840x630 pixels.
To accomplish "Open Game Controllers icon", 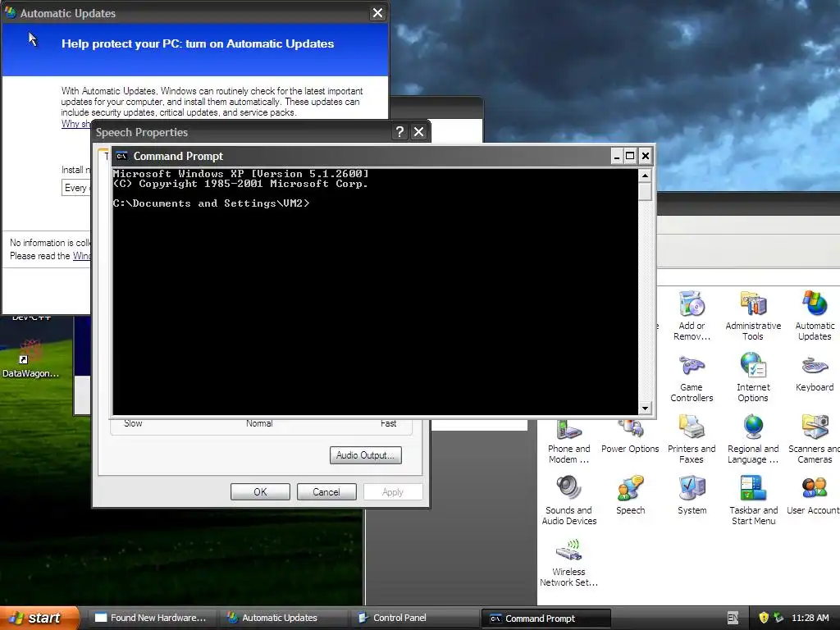I will (x=692, y=377).
